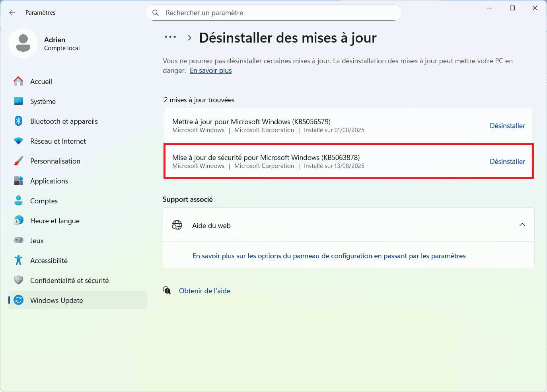Click the Personnalisation paintbrush icon

pyautogui.click(x=18, y=161)
